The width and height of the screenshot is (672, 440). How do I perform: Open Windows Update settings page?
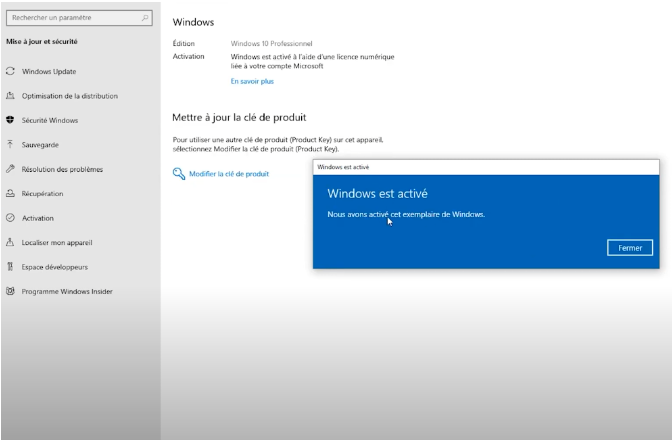[49, 72]
